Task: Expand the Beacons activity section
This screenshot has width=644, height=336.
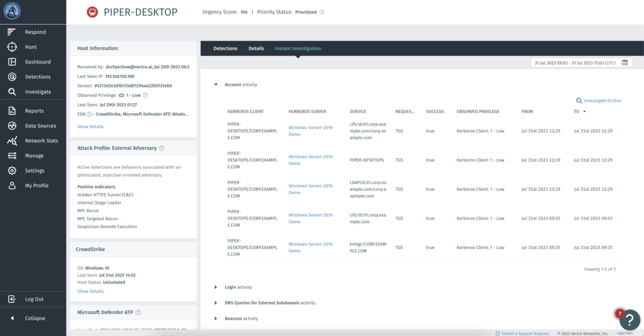Action: coord(216,318)
